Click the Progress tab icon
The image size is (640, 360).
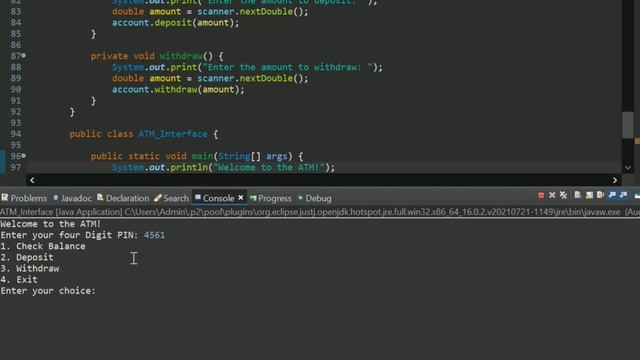click(253, 198)
